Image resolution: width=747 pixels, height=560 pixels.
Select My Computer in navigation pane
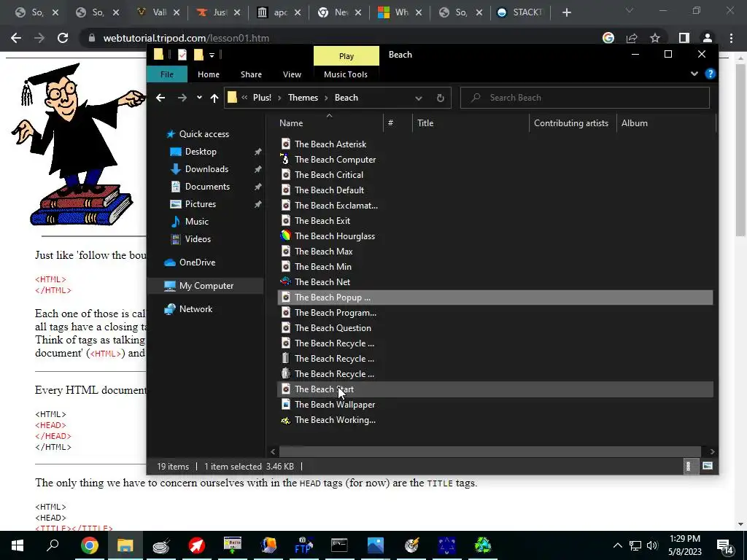click(x=206, y=286)
